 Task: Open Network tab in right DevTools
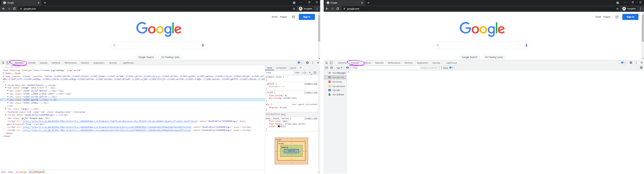tap(379, 63)
